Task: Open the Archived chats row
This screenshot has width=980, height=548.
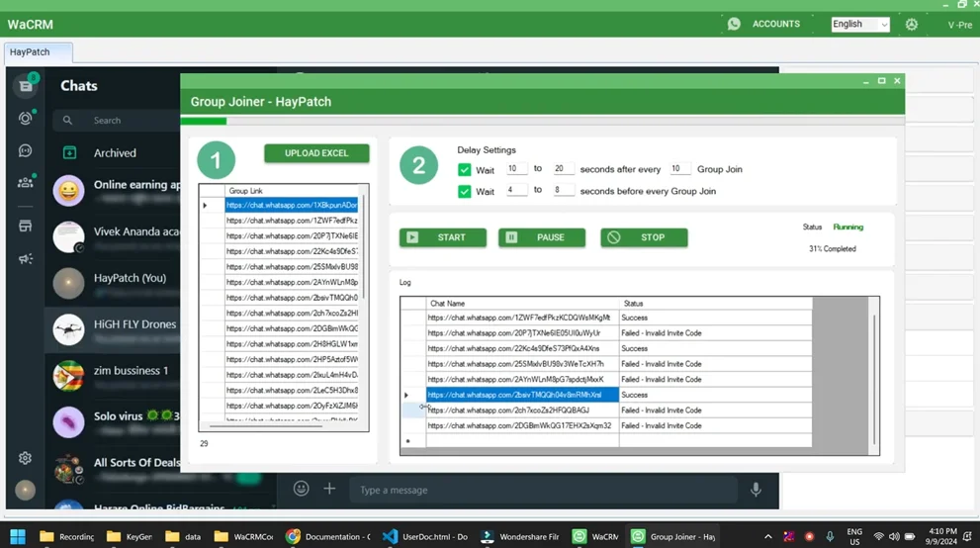Action: tap(114, 153)
